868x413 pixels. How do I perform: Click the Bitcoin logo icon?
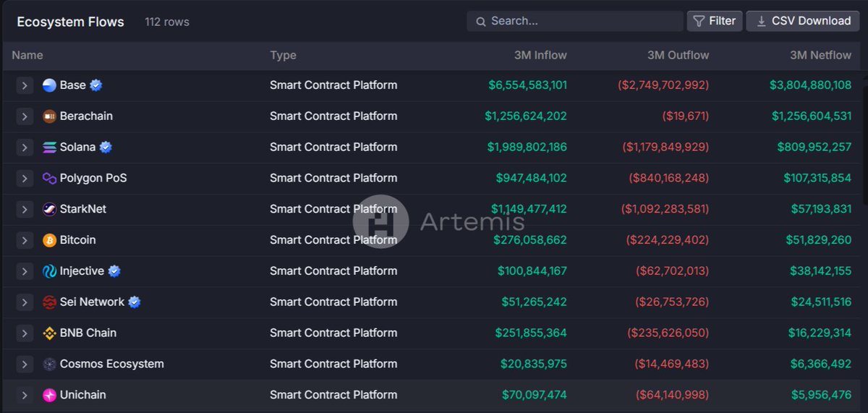pyautogui.click(x=49, y=240)
